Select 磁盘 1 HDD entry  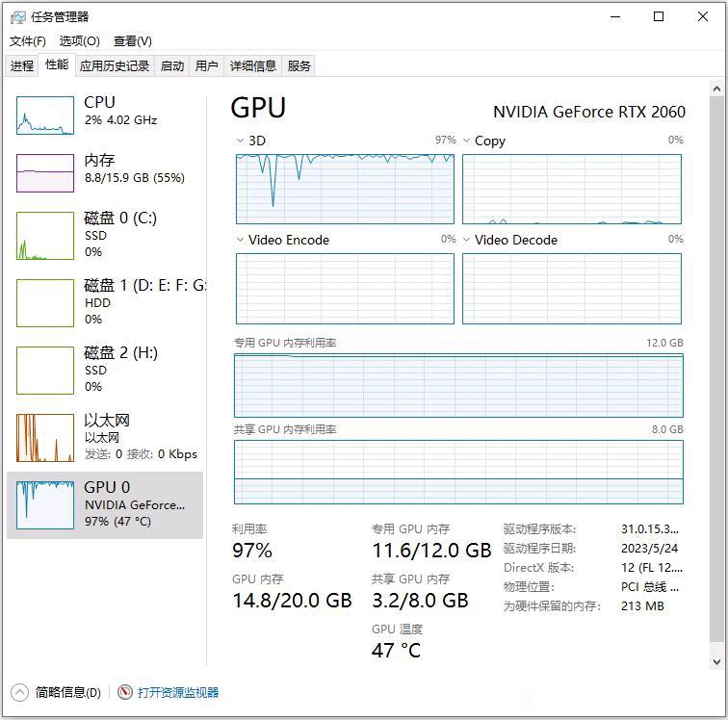[x=105, y=302]
